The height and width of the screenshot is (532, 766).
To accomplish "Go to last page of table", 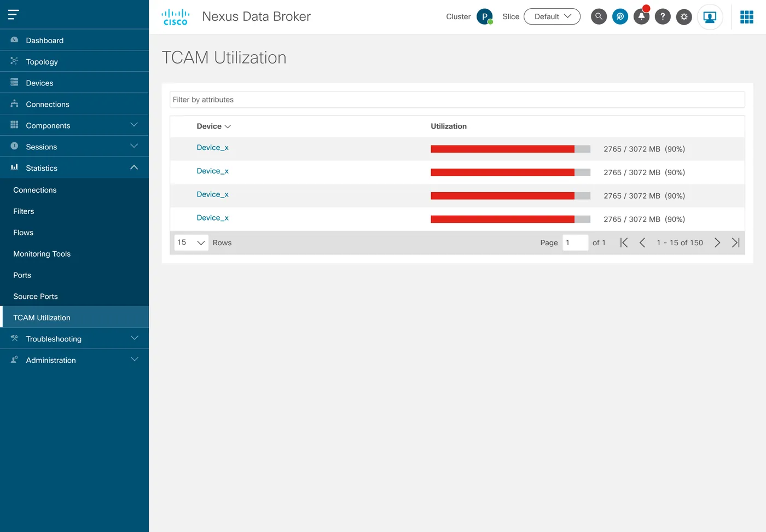I will tap(736, 242).
